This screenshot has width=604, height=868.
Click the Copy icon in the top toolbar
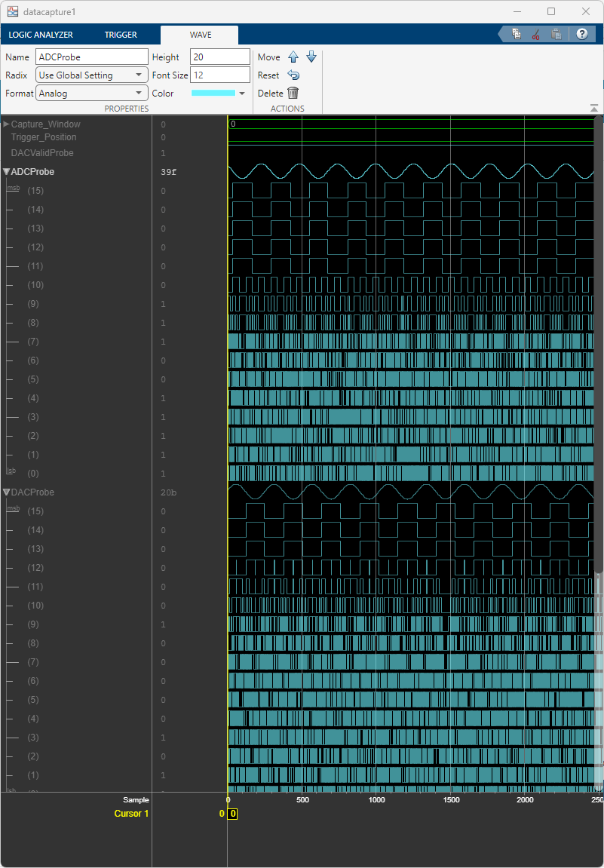pos(517,34)
